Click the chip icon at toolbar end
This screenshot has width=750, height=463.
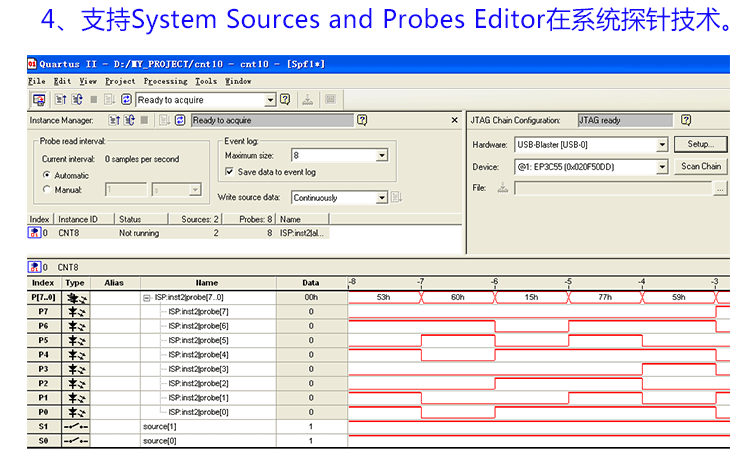330,99
